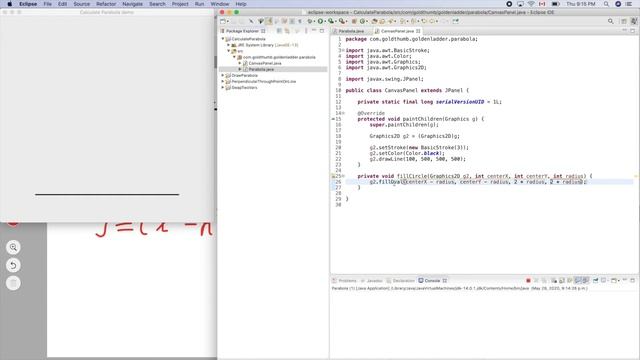
Task: Switch to CanvasPanel.java editor tab
Action: (397, 31)
